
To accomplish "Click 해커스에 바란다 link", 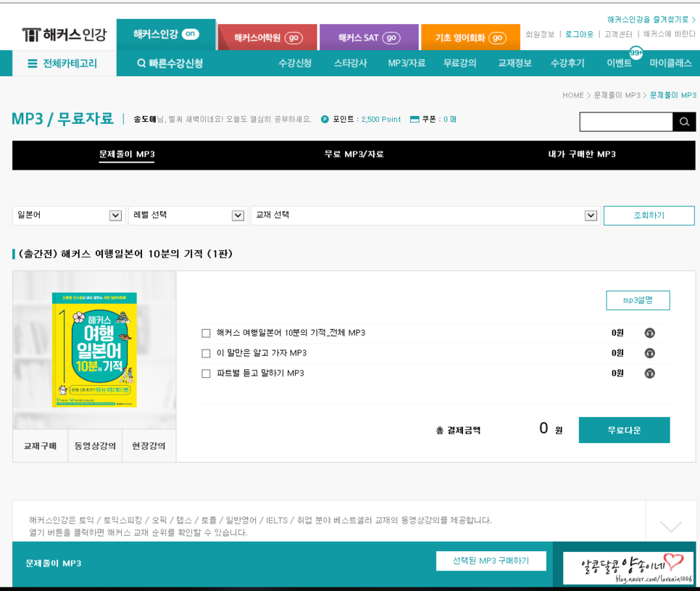I will pos(669,34).
